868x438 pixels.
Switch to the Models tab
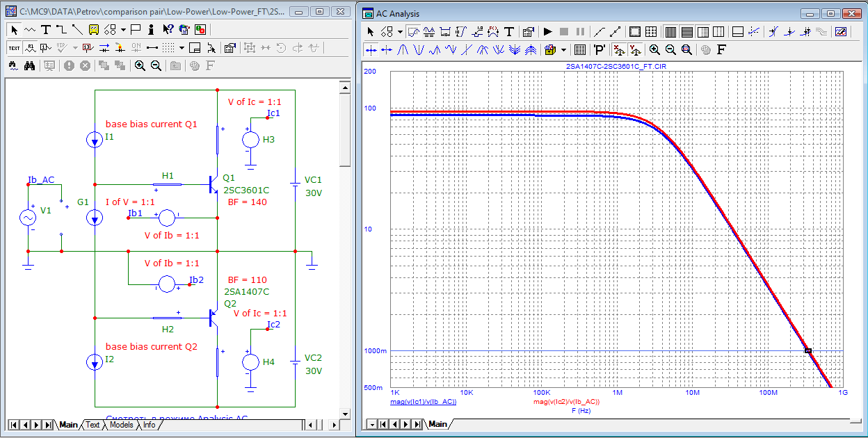point(121,425)
